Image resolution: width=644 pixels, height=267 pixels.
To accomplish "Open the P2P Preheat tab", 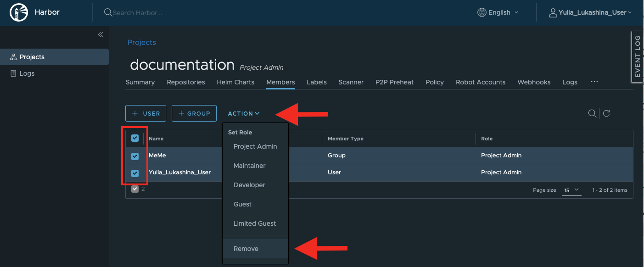I will [394, 82].
